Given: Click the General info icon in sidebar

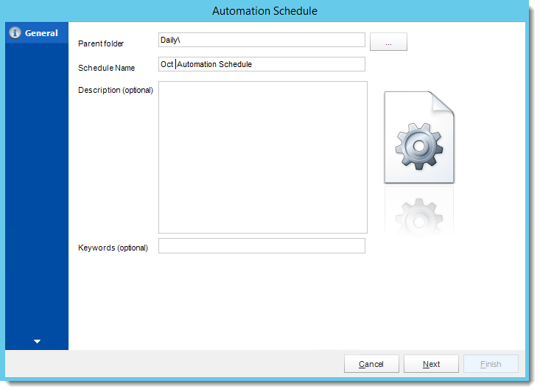Looking at the screenshot, I should [x=15, y=32].
